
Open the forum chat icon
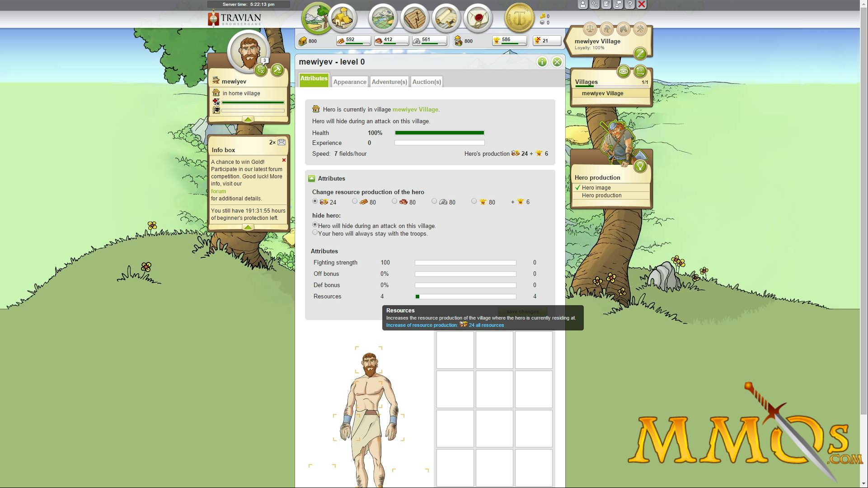coord(618,5)
